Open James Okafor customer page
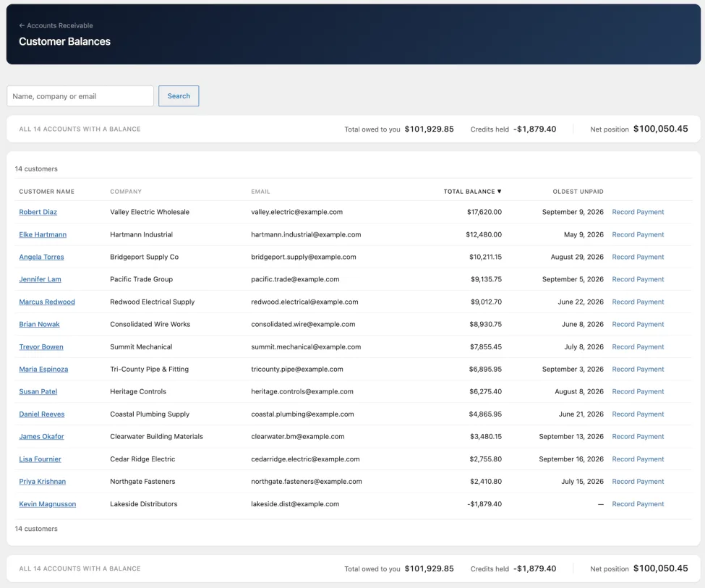The image size is (705, 588). click(x=41, y=436)
